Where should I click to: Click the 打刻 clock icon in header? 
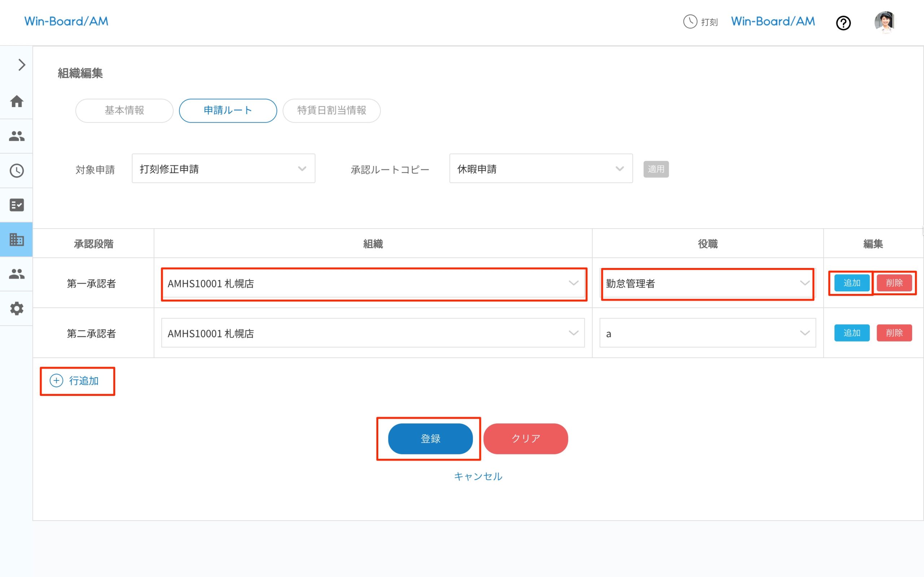689,22
